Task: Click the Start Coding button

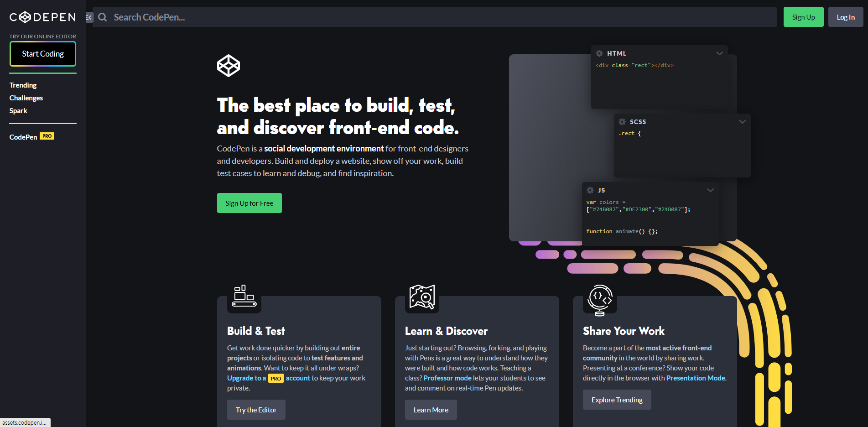Action: (43, 54)
